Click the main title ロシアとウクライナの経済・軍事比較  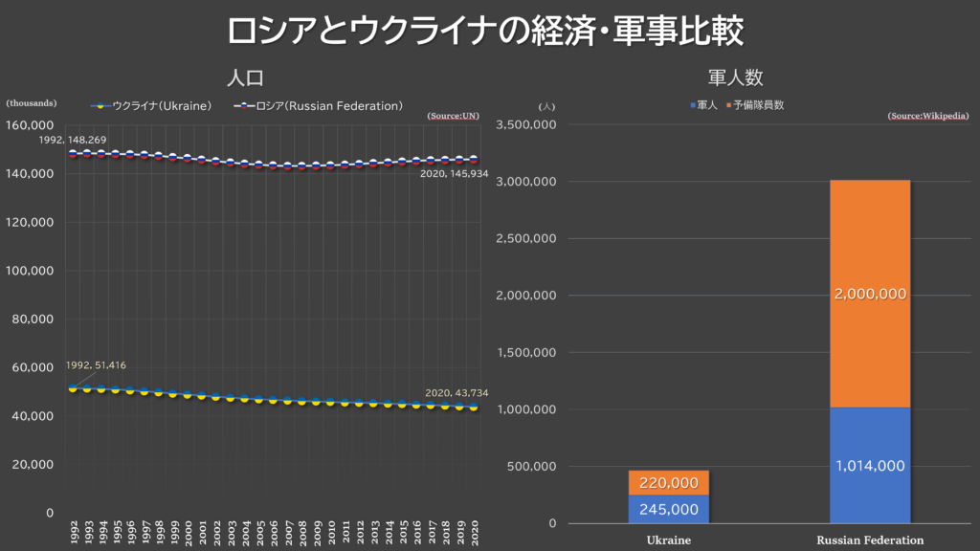coord(485,31)
